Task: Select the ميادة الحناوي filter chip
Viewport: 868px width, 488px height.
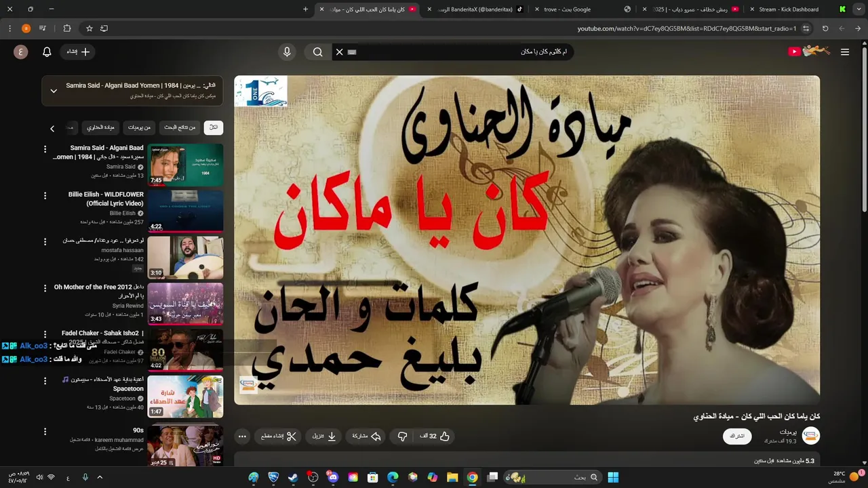Action: click(x=101, y=127)
